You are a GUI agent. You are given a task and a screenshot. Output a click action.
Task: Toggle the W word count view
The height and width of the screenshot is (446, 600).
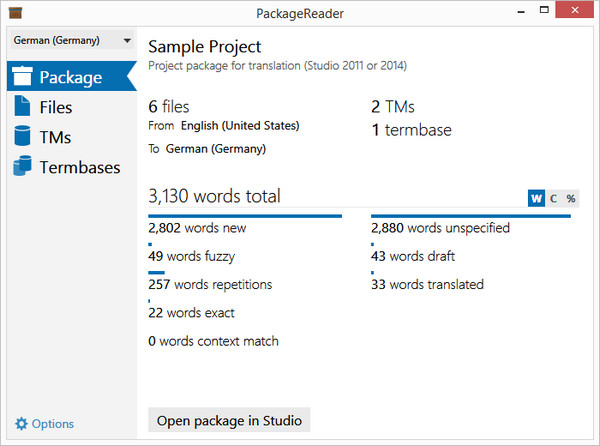click(537, 198)
